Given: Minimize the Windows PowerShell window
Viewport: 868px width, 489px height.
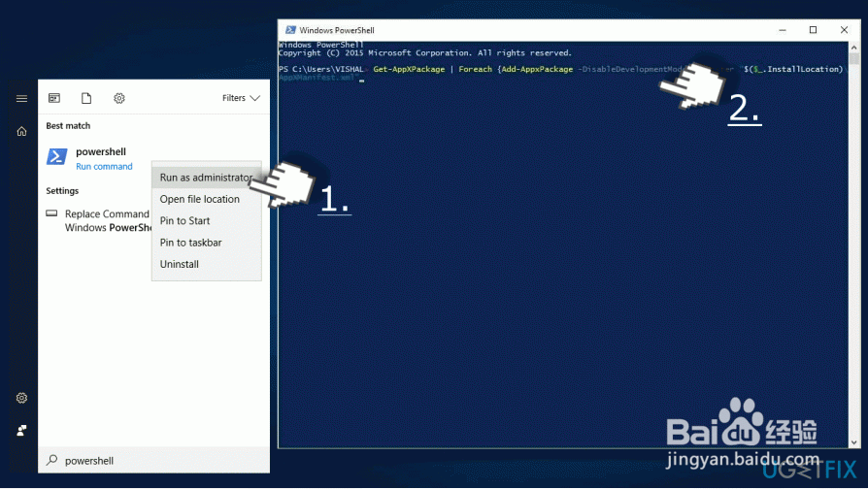Looking at the screenshot, I should (783, 30).
